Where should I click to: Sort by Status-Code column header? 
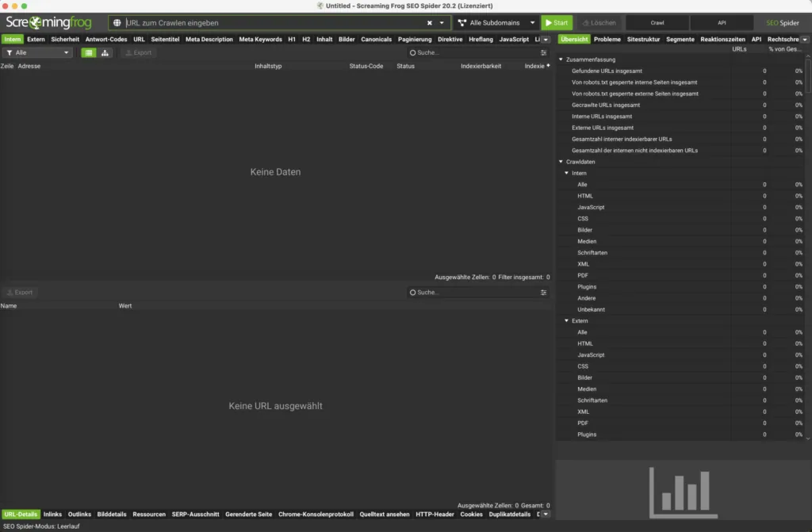click(366, 66)
